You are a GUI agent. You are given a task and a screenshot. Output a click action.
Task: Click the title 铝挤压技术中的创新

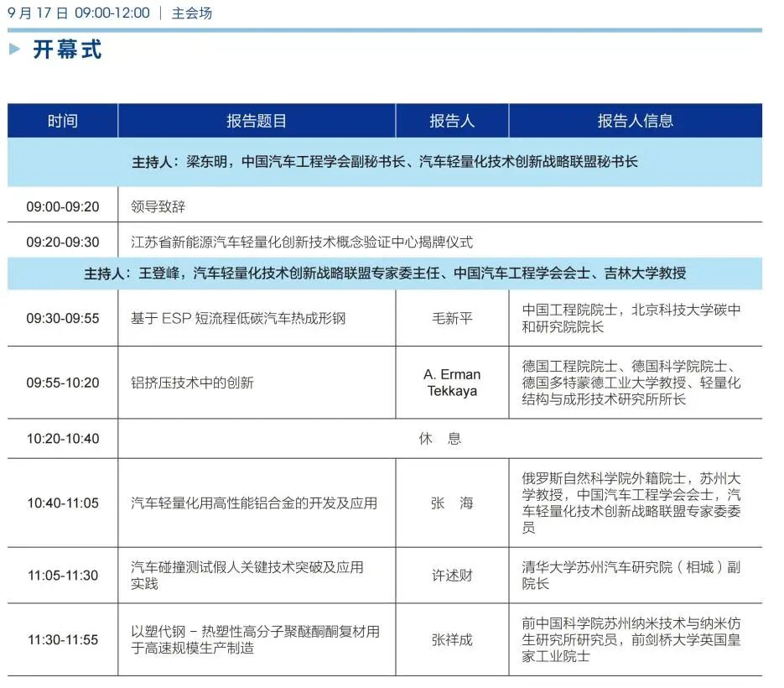(x=192, y=383)
